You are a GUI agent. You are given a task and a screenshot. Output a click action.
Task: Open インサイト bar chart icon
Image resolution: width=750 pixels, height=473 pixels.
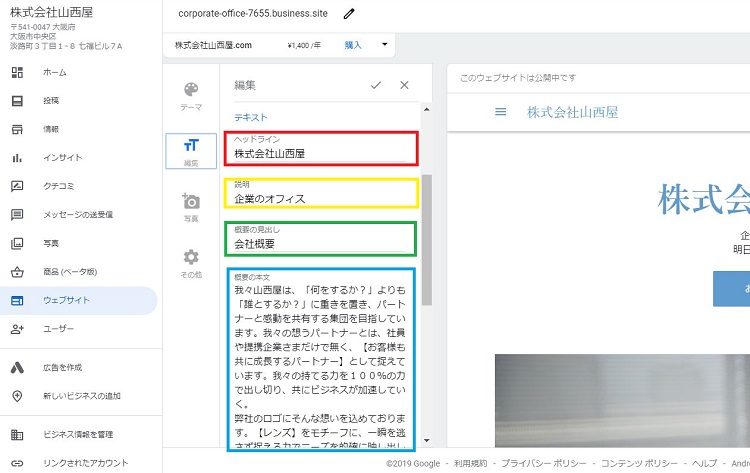pos(17,157)
